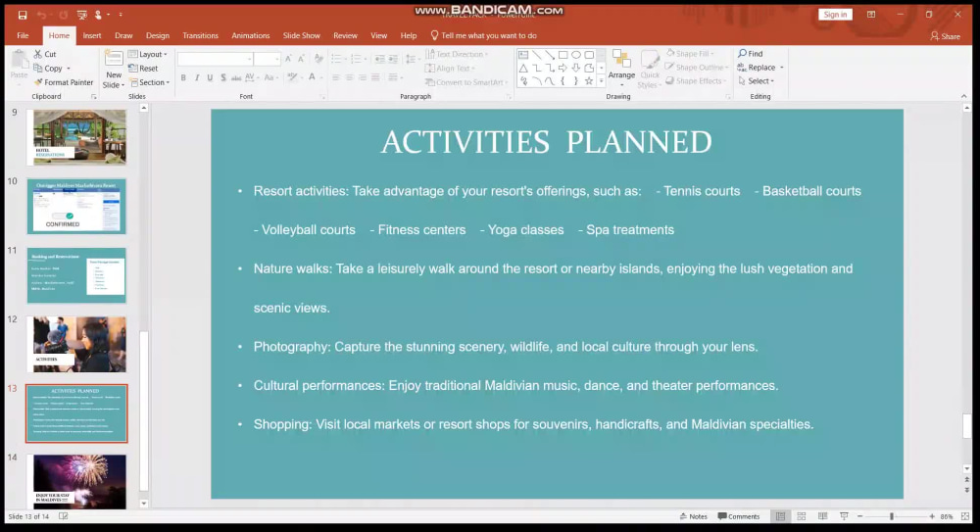980x532 pixels.
Task: Choose the right arrow shape
Action: pyautogui.click(x=563, y=69)
